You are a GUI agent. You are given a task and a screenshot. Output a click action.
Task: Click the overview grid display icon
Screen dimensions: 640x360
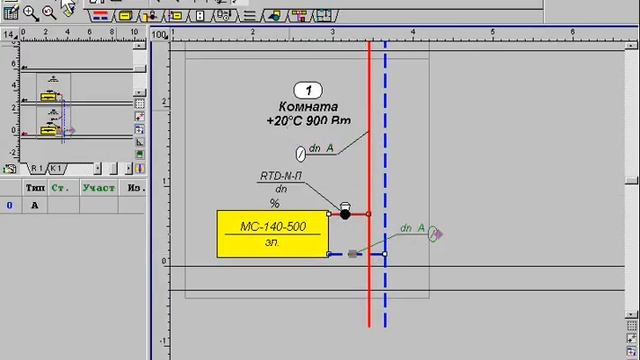[x=140, y=104]
